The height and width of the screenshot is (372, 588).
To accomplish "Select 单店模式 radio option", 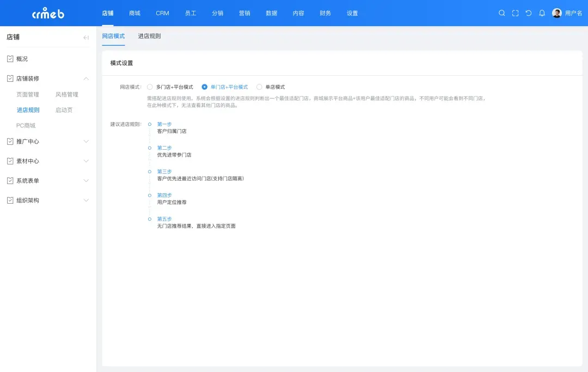I will 259,87.
